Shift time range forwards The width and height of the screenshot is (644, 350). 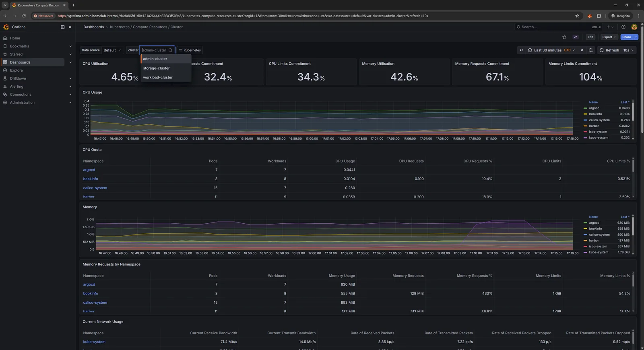point(582,50)
